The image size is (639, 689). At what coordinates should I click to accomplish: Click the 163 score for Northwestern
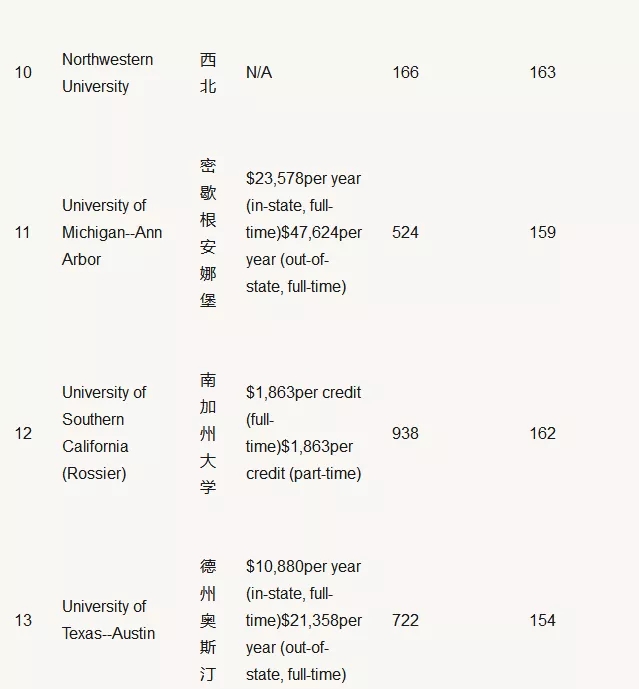(542, 73)
